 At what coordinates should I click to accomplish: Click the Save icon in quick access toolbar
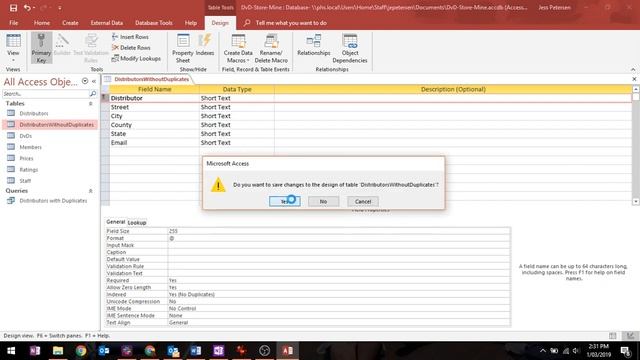(13, 7)
